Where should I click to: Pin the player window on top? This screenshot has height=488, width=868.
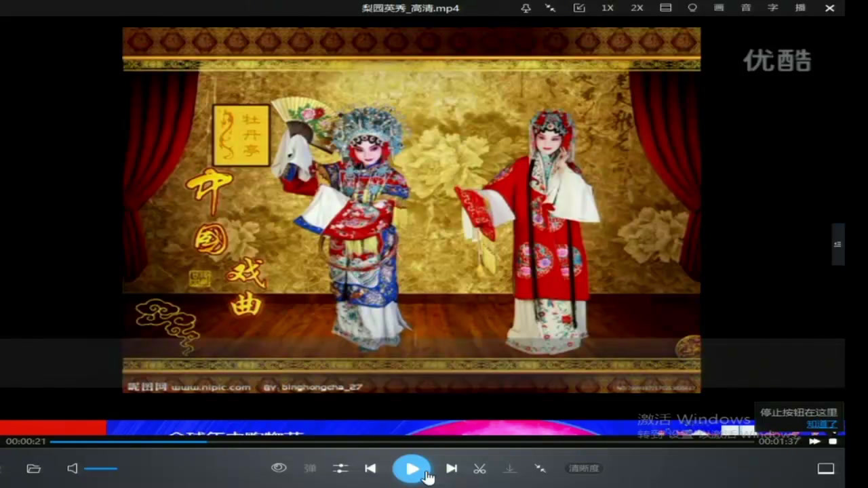[526, 8]
